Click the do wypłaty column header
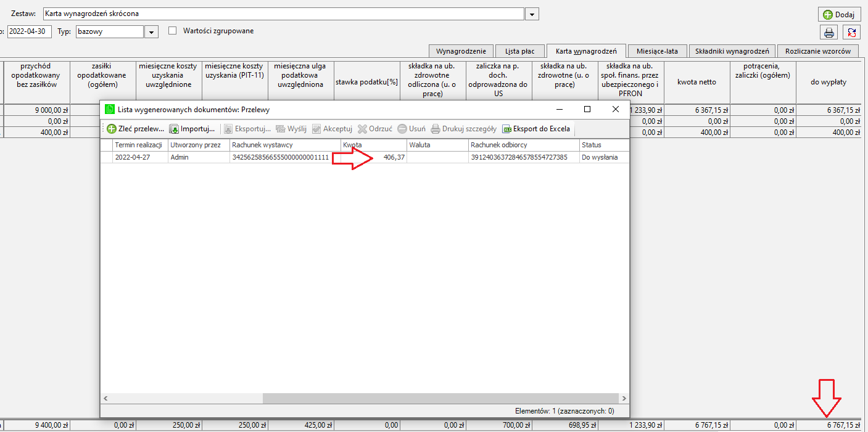Image resolution: width=868 pixels, height=432 pixels. (x=829, y=81)
